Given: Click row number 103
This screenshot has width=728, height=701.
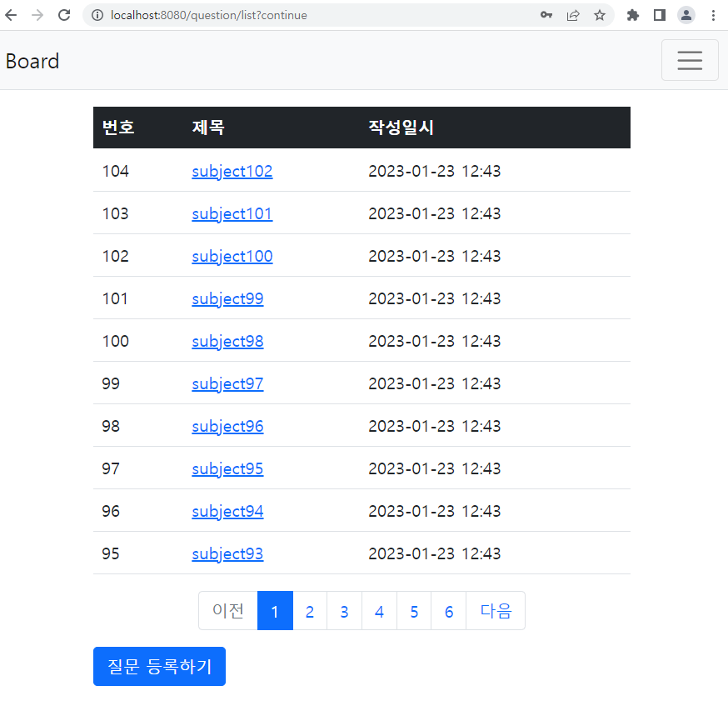Looking at the screenshot, I should coord(115,213).
